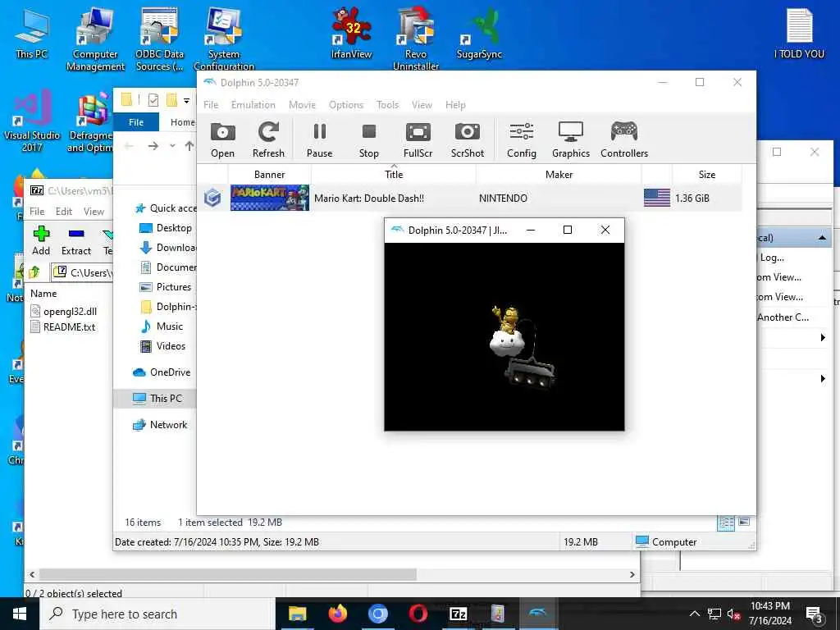Open the Tools menu in Dolphin
The height and width of the screenshot is (630, 840).
[387, 105]
